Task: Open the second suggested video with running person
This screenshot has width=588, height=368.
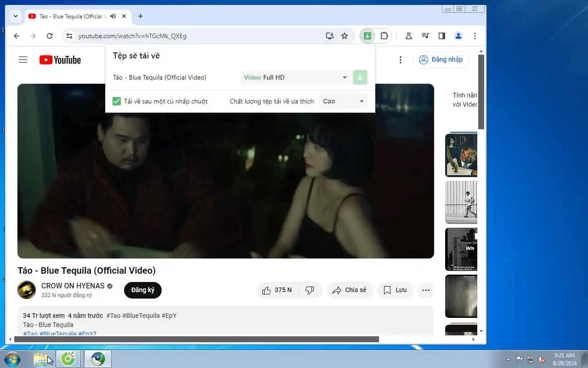Action: pos(461,202)
